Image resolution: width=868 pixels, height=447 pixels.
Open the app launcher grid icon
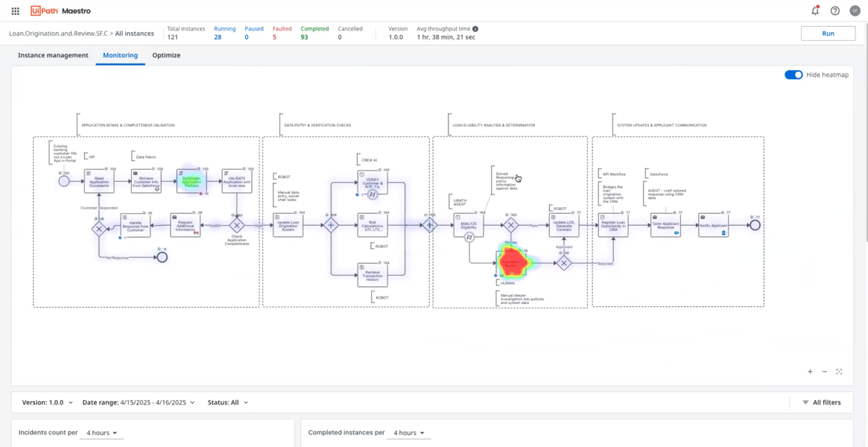16,11
